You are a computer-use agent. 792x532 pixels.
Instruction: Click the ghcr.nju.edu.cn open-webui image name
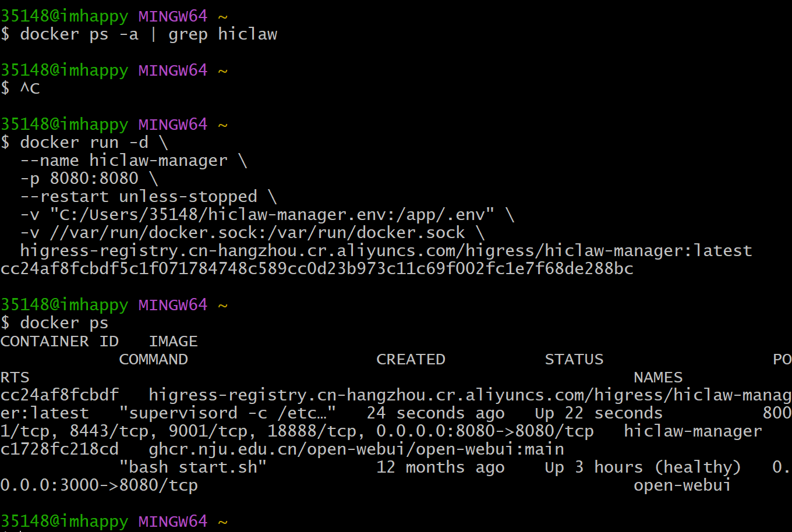(x=356, y=449)
